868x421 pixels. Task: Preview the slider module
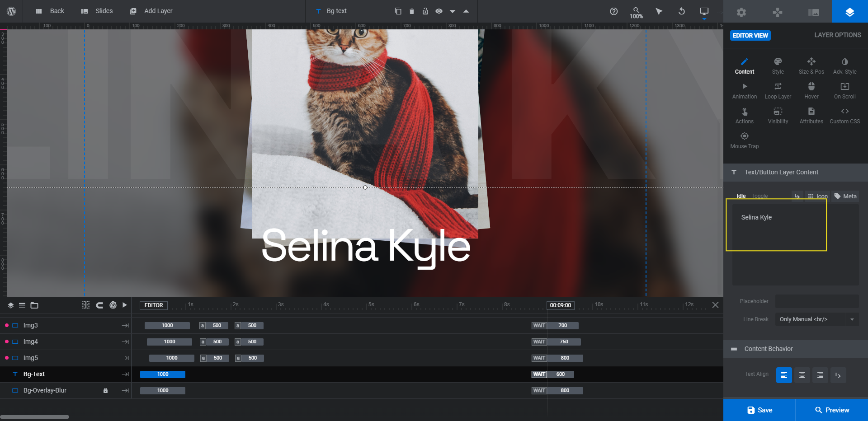(832, 410)
